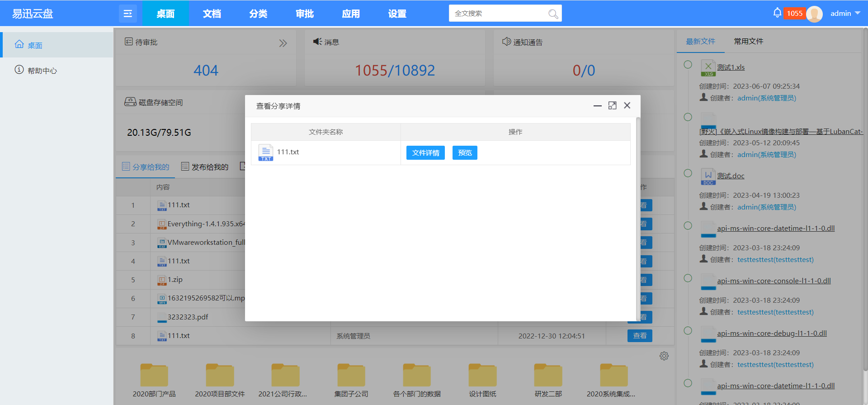
Task: Click the message speaker icon
Action: click(317, 41)
